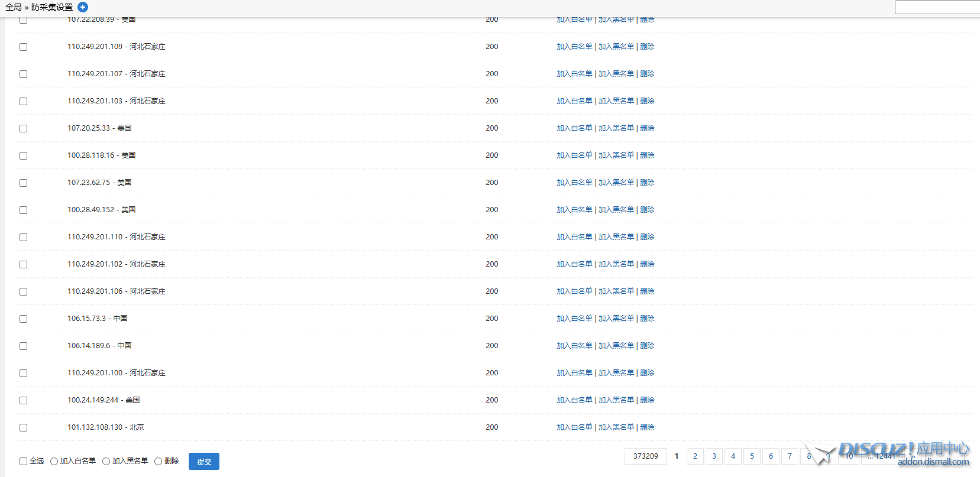
Task: Click the 全局 breadcrumb link
Action: (x=14, y=7)
